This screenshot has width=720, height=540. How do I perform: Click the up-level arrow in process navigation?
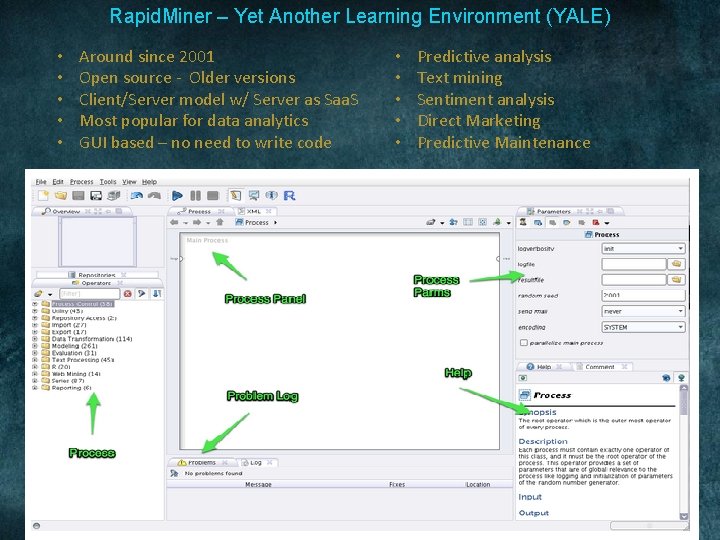coord(220,222)
